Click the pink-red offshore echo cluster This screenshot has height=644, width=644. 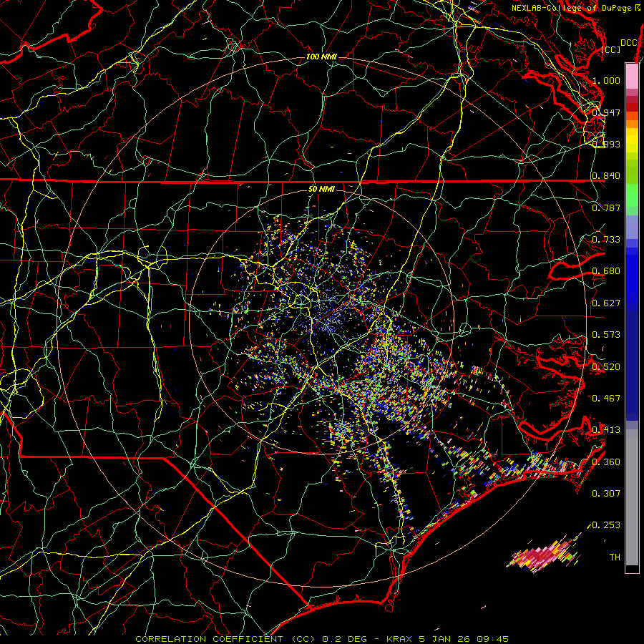pos(545,555)
